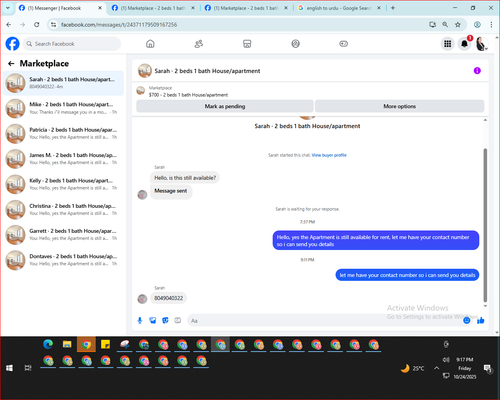Open View buyer profile link
500x400 pixels.
329,155
